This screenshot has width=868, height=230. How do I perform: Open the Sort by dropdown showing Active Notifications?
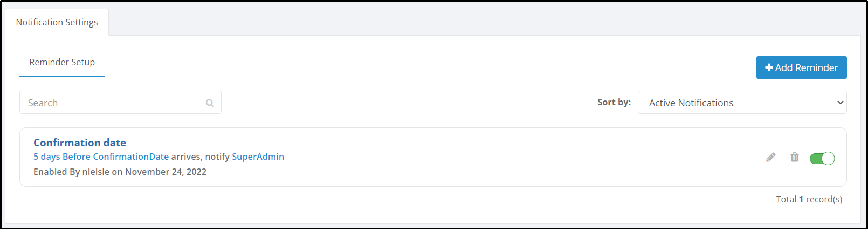click(x=742, y=103)
